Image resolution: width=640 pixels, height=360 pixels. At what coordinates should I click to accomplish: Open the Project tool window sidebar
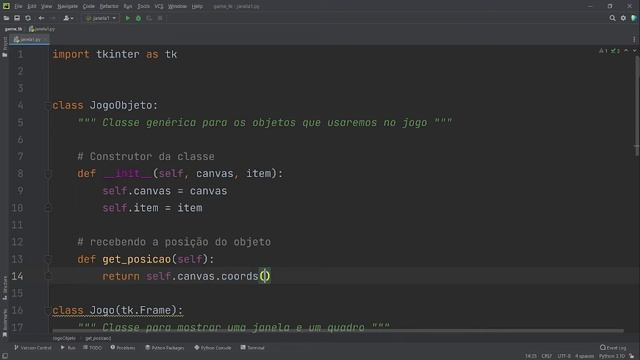point(5,47)
